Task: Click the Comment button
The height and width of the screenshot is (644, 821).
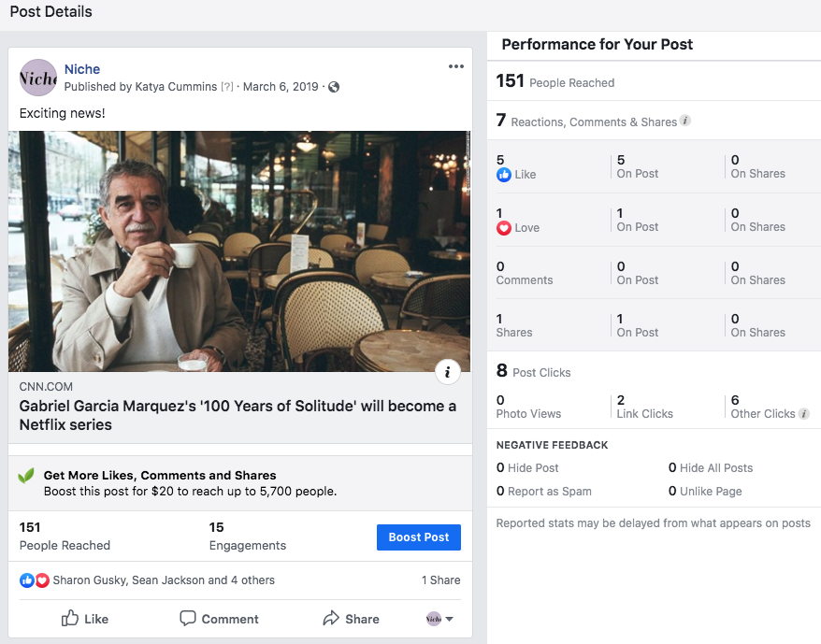Action: click(220, 619)
